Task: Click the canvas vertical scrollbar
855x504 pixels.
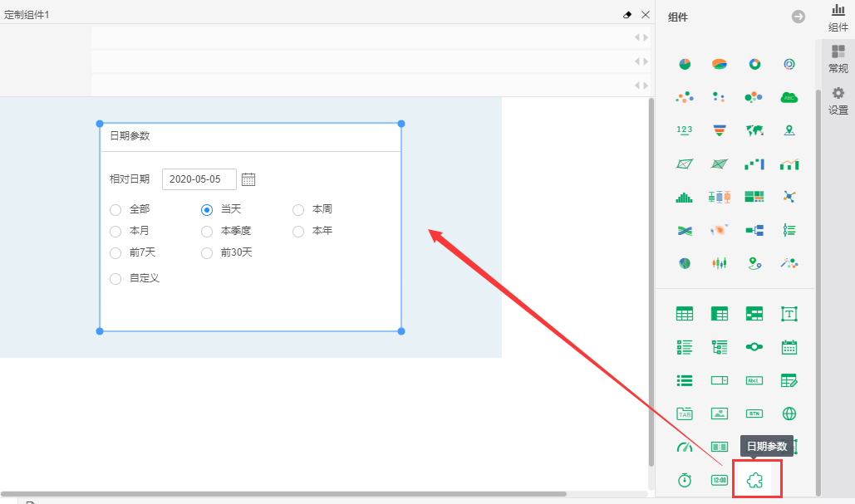Action: click(x=651, y=282)
